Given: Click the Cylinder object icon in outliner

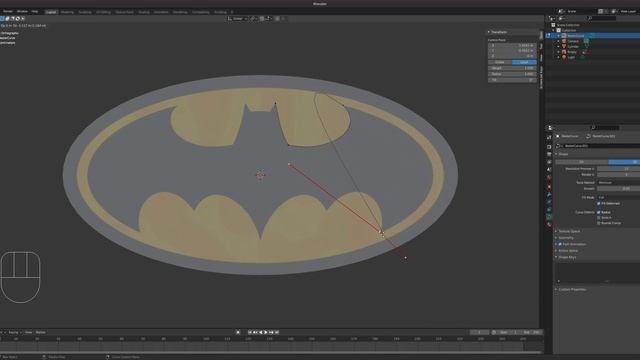Looking at the screenshot, I should click(564, 47).
